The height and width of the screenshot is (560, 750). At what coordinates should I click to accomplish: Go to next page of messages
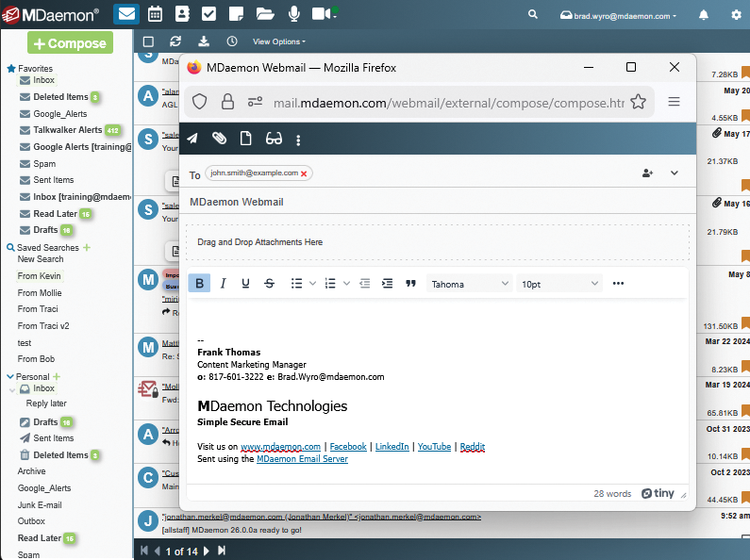tap(207, 551)
